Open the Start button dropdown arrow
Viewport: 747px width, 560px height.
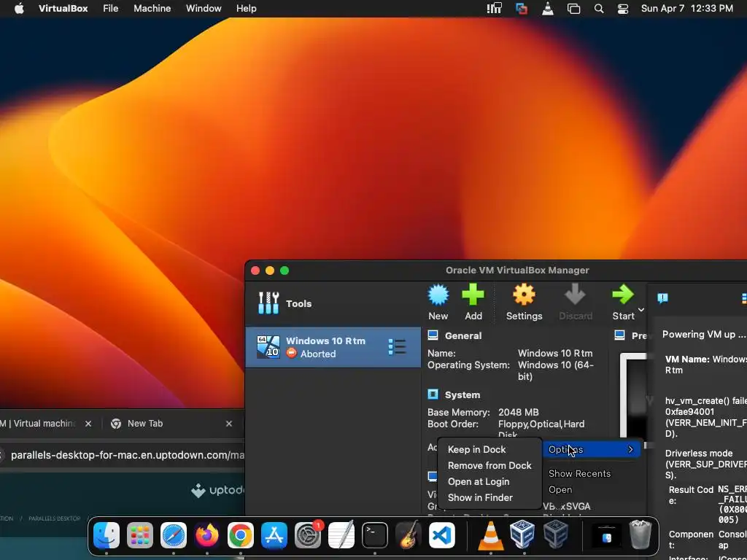click(641, 310)
